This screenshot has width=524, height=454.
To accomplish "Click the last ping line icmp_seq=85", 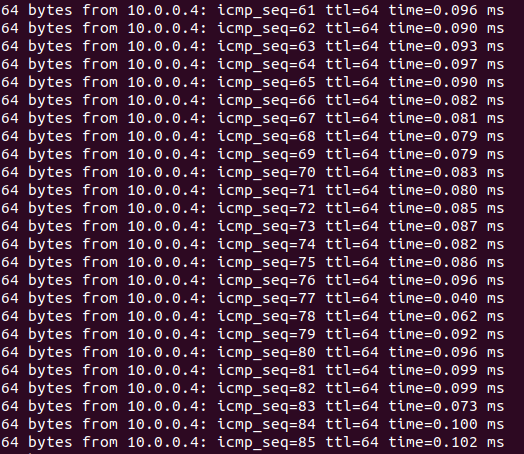I will (252, 443).
